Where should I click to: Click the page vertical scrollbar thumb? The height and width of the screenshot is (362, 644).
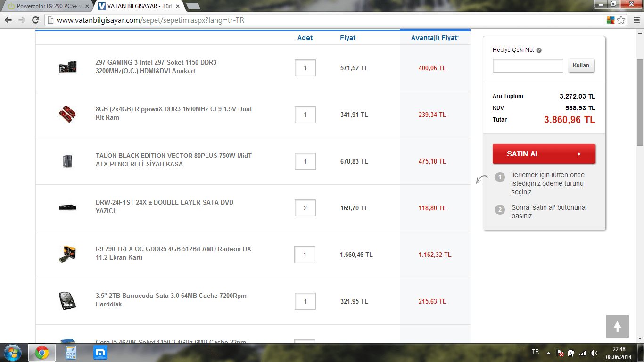(x=640, y=103)
